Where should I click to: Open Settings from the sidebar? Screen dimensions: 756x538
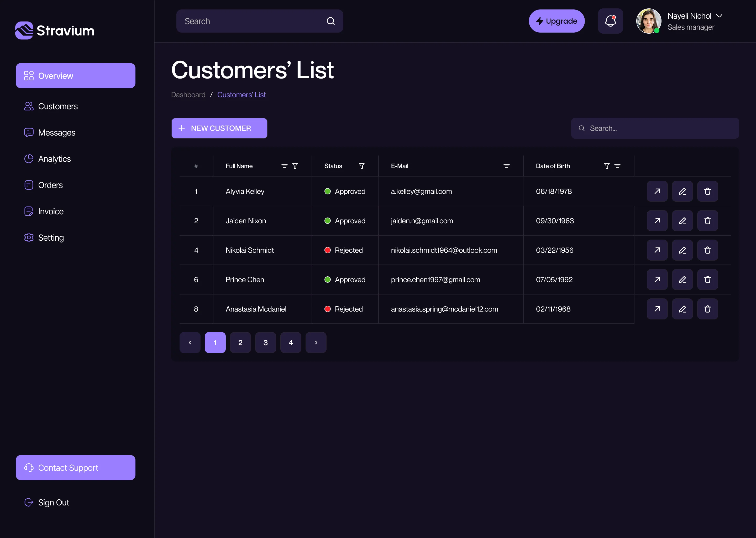[x=51, y=237]
